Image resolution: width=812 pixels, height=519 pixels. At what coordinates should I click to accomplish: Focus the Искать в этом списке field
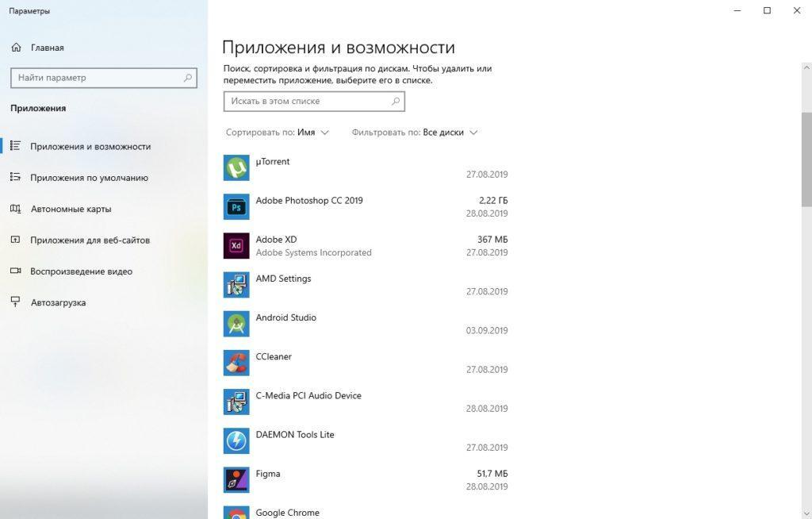[x=314, y=101]
